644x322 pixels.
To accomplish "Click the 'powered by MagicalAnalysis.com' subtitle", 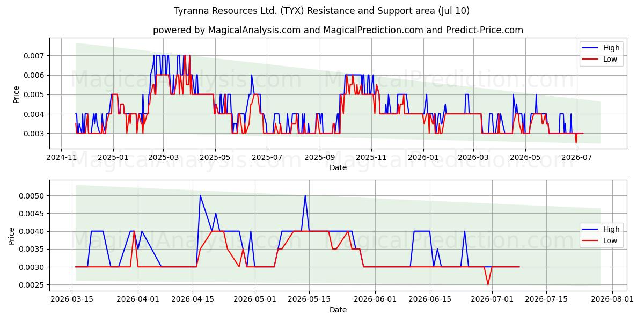I will 338,30.
